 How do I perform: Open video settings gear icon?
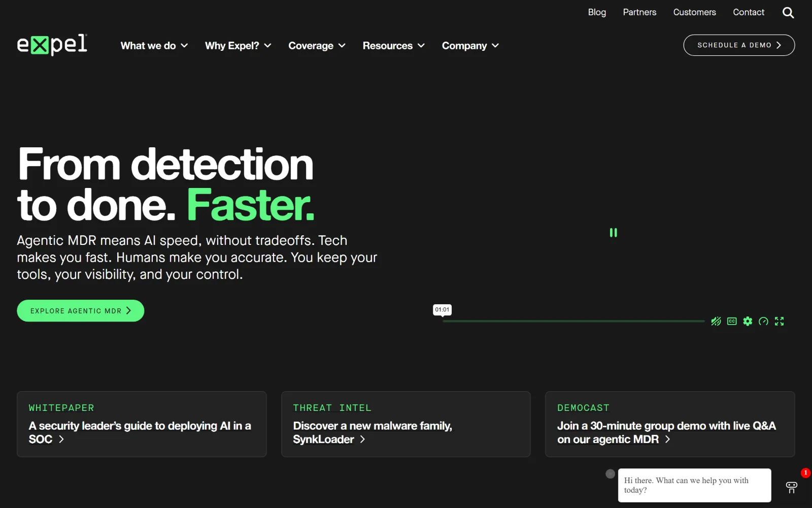748,321
